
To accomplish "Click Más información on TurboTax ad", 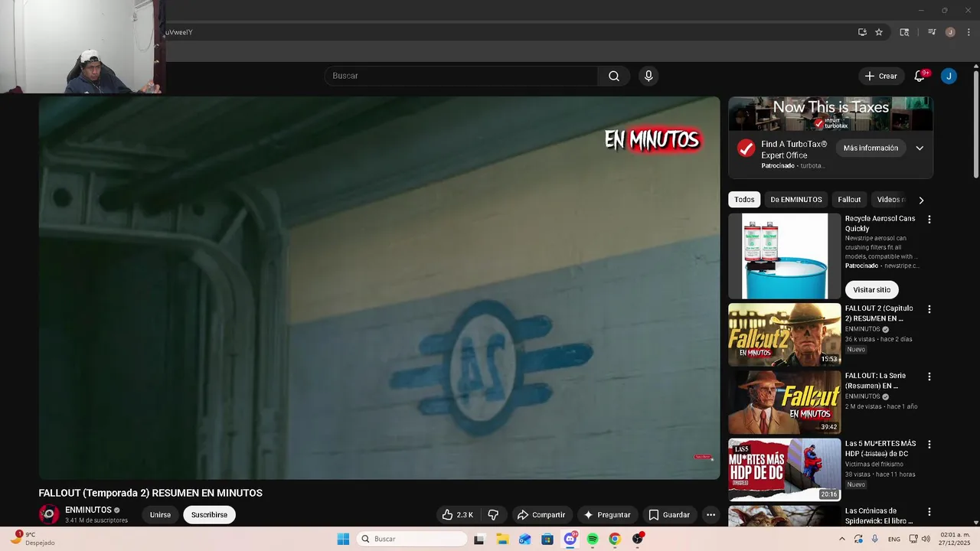I will pyautogui.click(x=871, y=148).
